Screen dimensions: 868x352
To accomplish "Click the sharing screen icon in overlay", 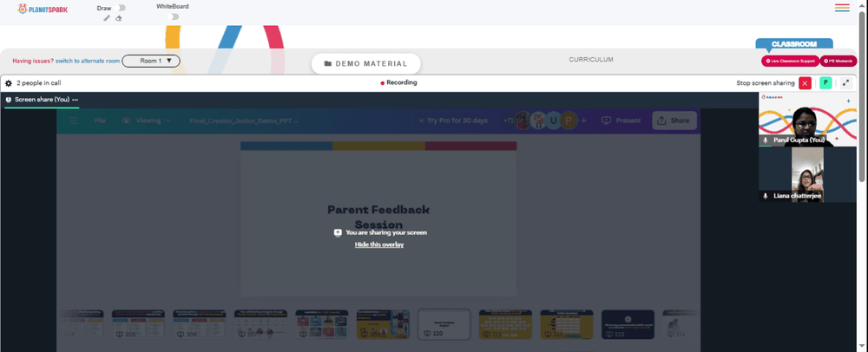I will (338, 232).
